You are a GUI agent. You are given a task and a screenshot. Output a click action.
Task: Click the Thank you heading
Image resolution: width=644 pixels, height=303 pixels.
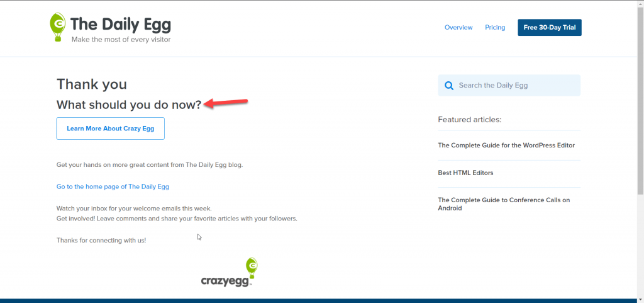92,84
